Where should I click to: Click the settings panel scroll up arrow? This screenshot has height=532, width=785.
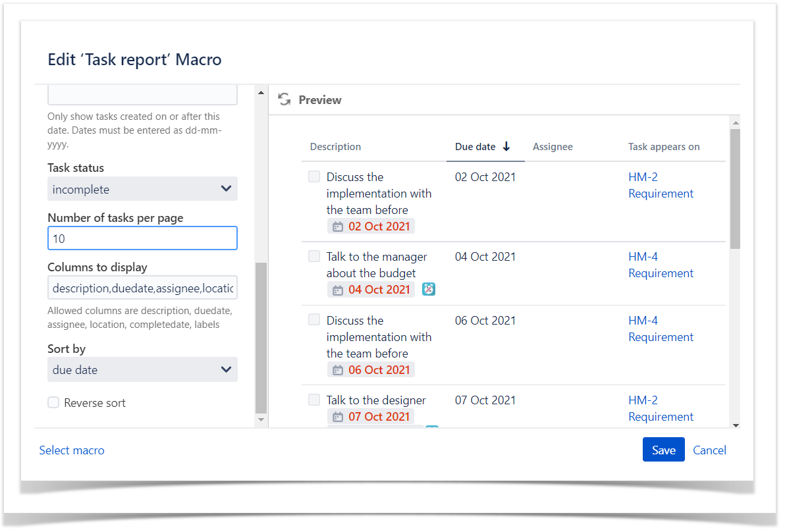[261, 93]
